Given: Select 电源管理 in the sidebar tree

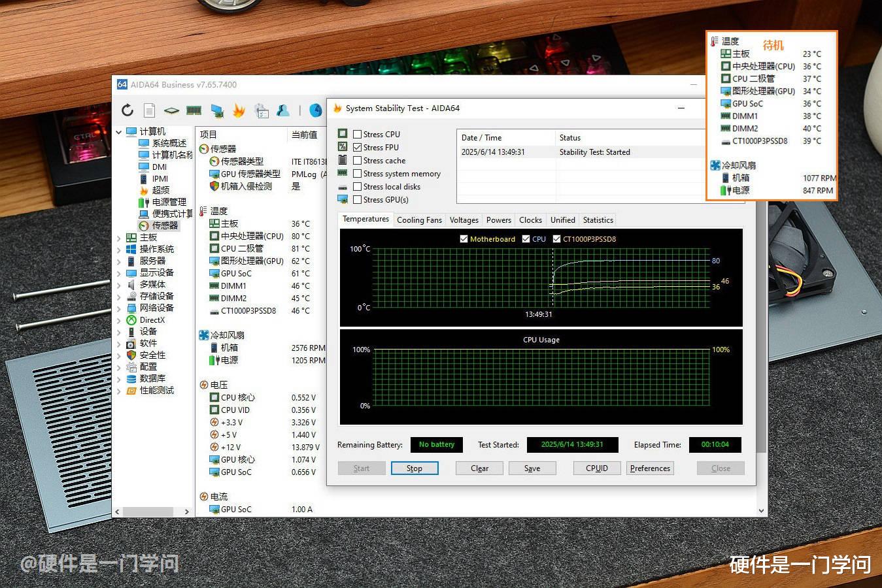Looking at the screenshot, I should click(169, 202).
